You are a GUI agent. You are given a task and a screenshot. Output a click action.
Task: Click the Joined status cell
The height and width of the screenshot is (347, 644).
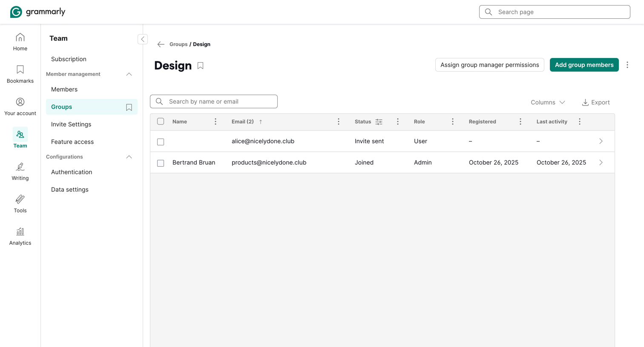point(364,162)
